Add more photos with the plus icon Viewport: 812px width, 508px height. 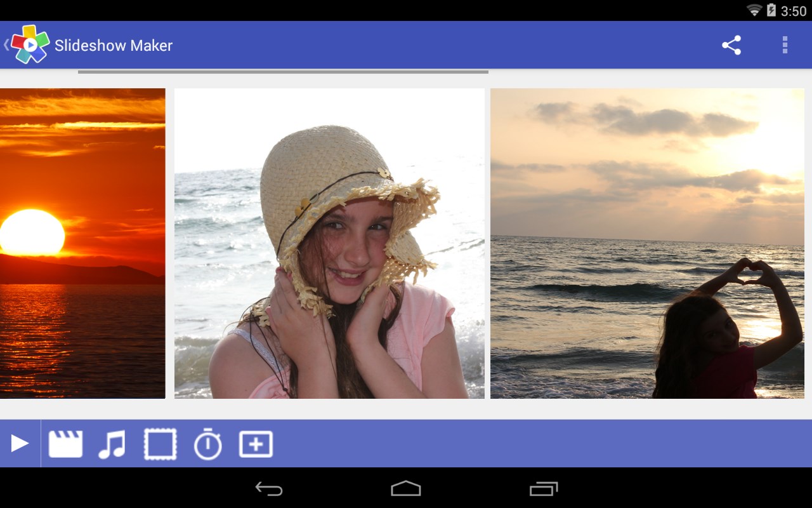click(x=255, y=444)
